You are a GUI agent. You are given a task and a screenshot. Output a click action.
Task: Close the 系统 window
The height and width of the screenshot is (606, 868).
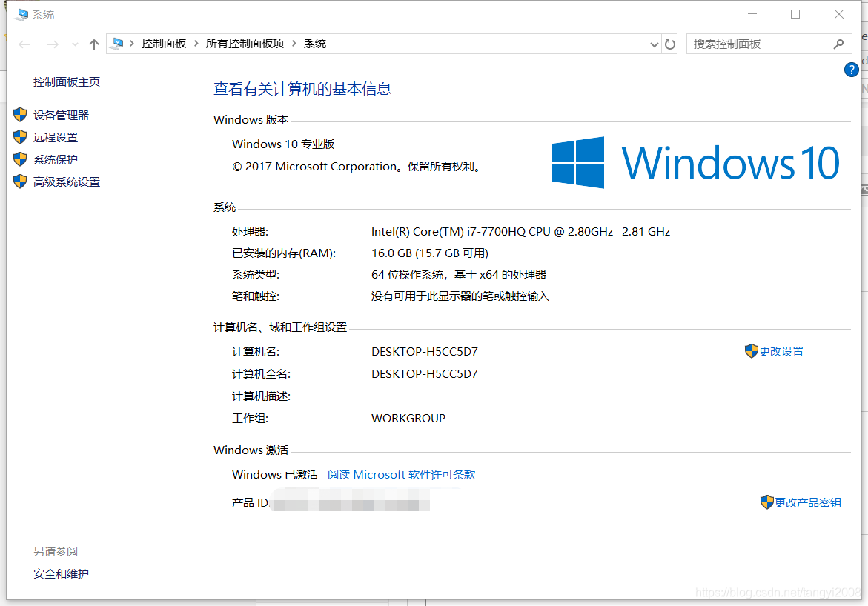838,14
